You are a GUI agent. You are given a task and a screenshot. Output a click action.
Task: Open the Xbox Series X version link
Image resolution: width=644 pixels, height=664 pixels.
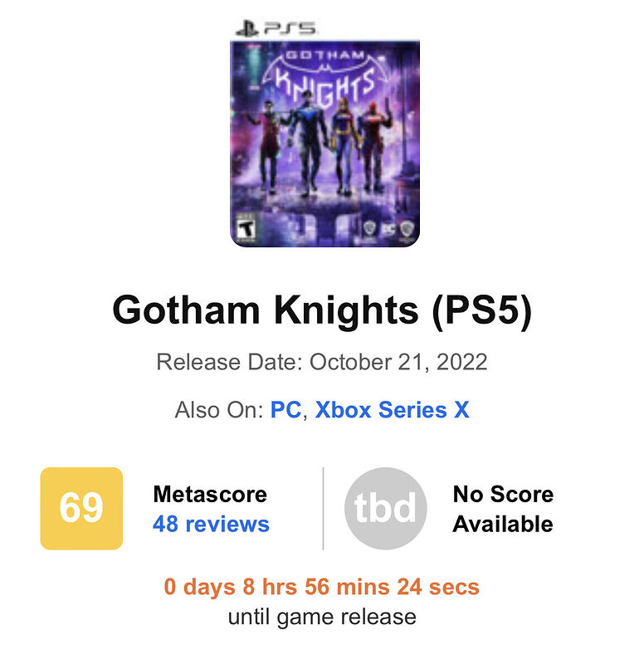coord(392,410)
